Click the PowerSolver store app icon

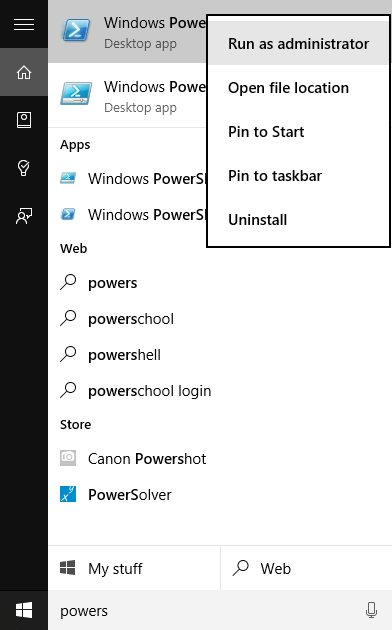click(68, 494)
